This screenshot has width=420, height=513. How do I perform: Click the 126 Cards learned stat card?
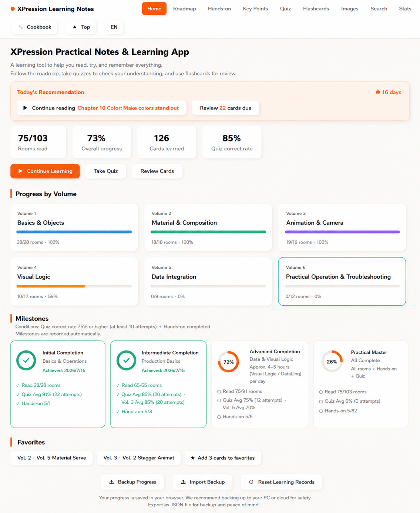coord(167,142)
